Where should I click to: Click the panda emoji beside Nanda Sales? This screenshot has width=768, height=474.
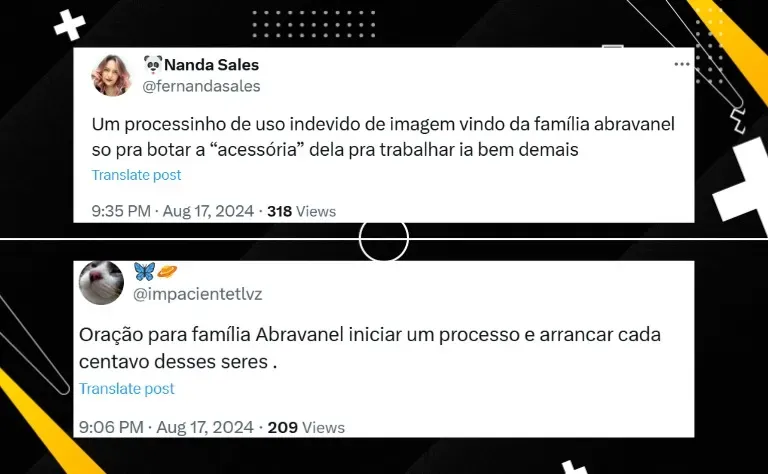click(x=153, y=64)
